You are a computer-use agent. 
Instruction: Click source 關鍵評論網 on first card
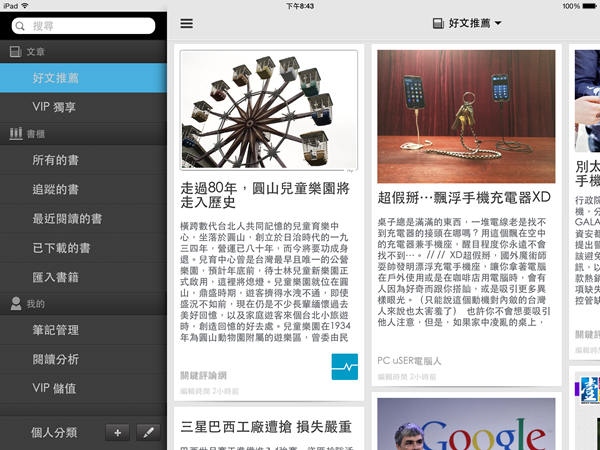pyautogui.click(x=203, y=375)
